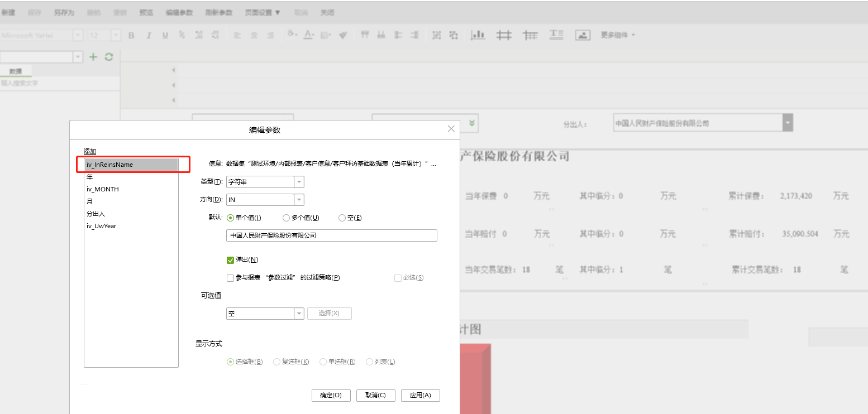Click the align tops icon
This screenshot has width=868, height=414.
point(365,35)
